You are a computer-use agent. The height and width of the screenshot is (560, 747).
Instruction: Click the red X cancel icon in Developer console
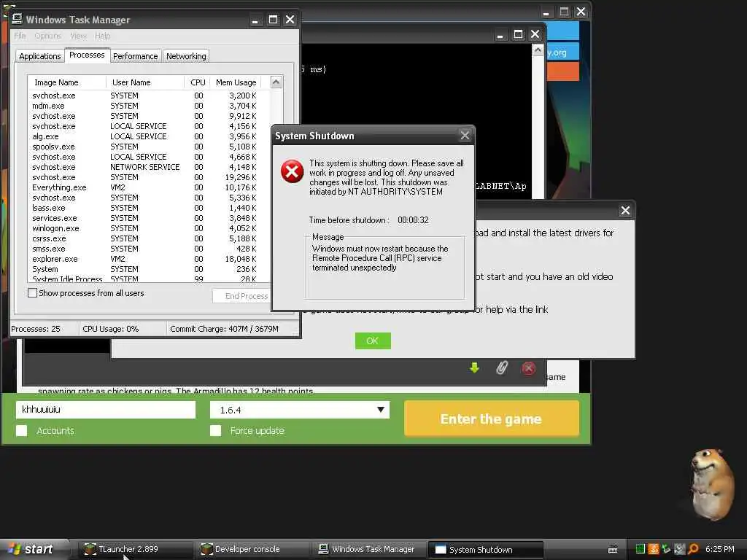point(528,368)
